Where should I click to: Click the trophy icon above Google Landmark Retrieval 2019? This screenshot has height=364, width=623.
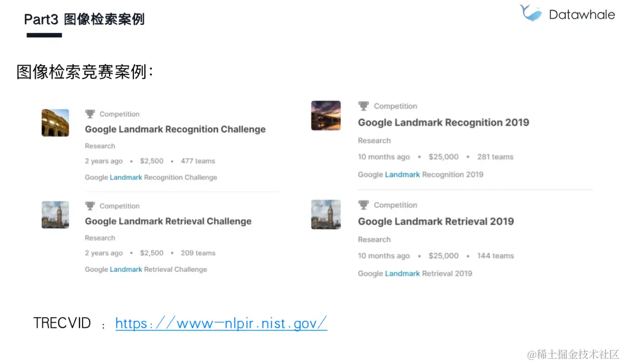[363, 205]
